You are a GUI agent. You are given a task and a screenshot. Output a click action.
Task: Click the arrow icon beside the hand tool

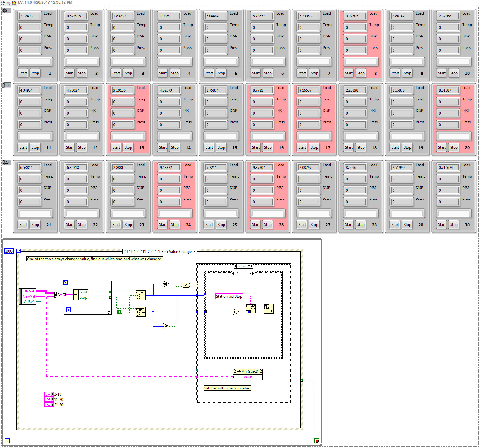point(8,3)
